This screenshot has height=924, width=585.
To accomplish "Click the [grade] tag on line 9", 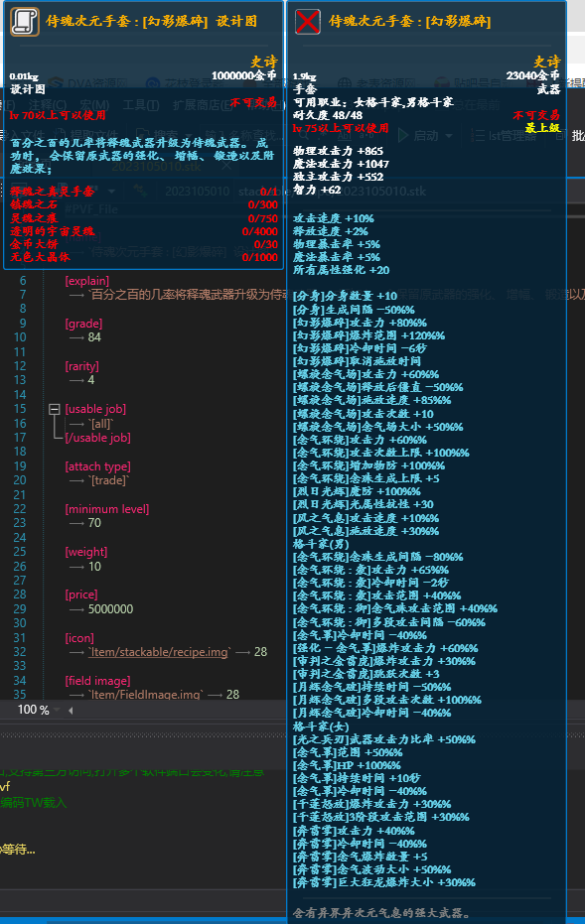I will (x=83, y=324).
